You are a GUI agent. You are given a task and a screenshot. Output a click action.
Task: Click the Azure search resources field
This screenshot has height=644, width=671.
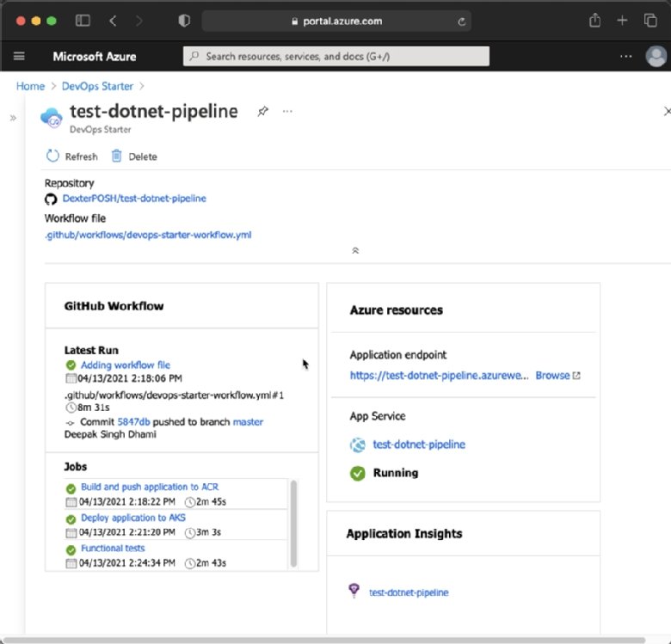(336, 56)
